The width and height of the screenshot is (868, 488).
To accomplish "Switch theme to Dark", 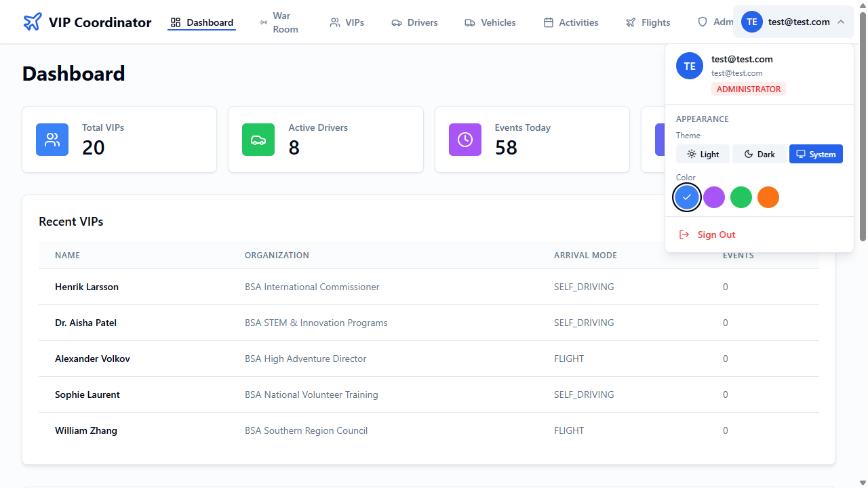I will 759,154.
